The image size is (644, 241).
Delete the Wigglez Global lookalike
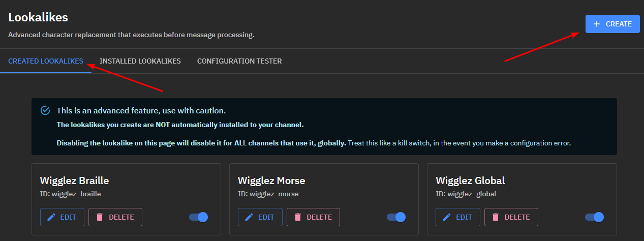coord(511,217)
